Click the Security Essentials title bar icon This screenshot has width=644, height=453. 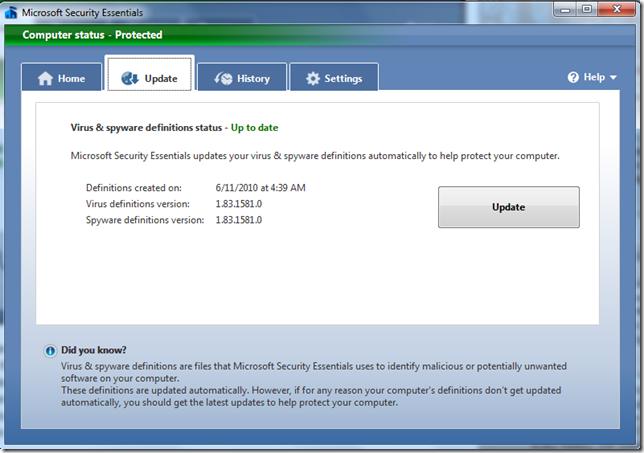(x=11, y=12)
